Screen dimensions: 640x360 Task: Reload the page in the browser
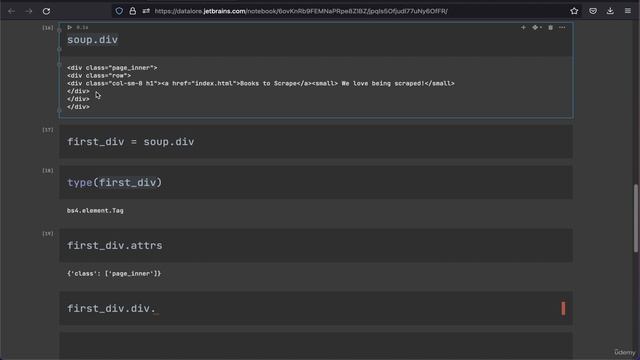tap(46, 11)
